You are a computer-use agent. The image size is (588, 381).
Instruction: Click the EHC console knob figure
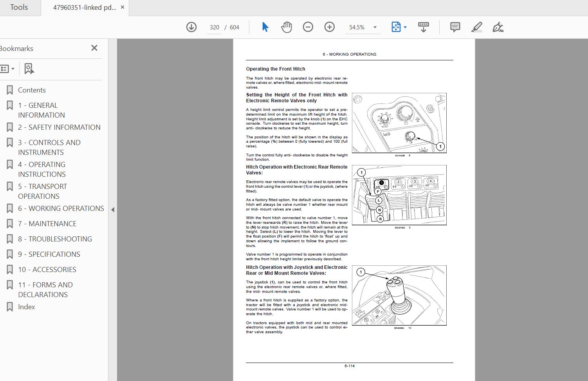tap(399, 123)
